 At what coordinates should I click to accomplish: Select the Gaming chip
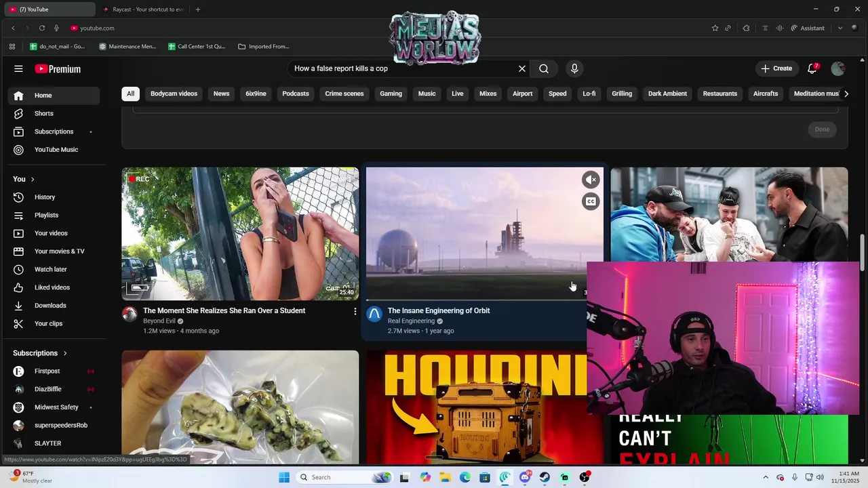click(x=391, y=94)
